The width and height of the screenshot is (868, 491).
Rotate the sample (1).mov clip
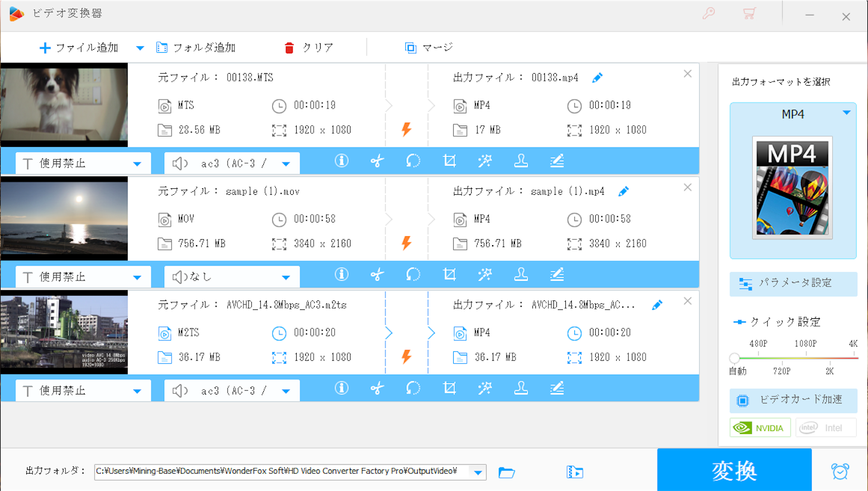tap(414, 275)
